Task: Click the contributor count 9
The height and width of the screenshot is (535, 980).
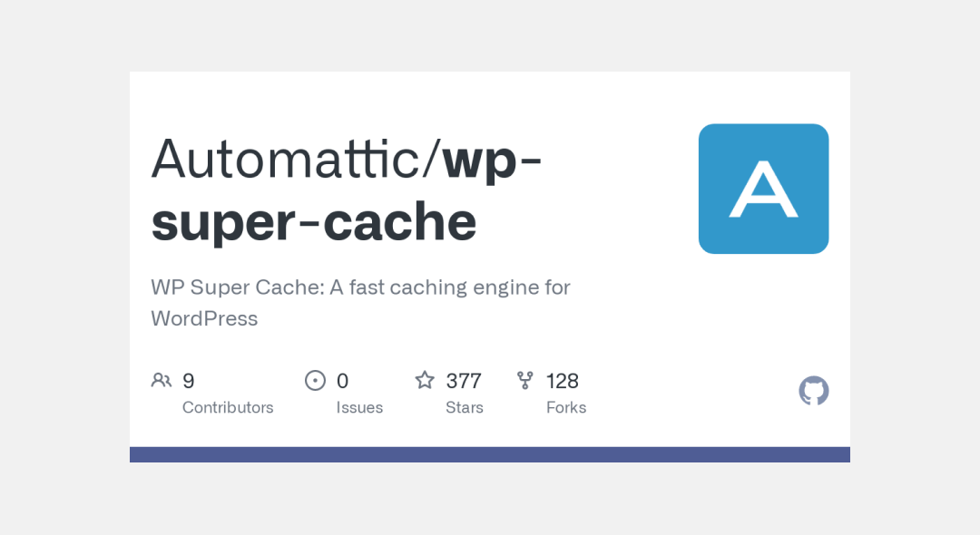Action: [188, 381]
